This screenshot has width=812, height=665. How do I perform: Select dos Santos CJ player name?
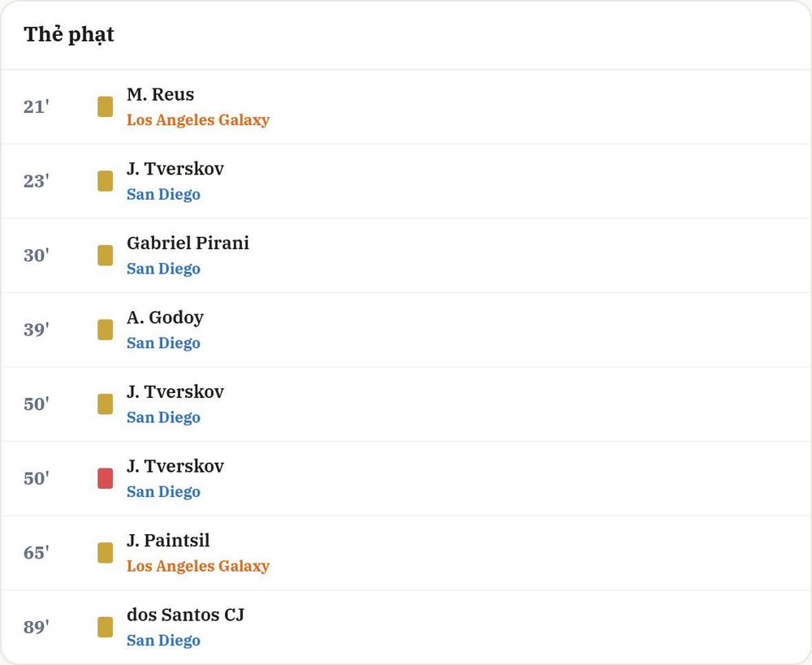(x=185, y=615)
